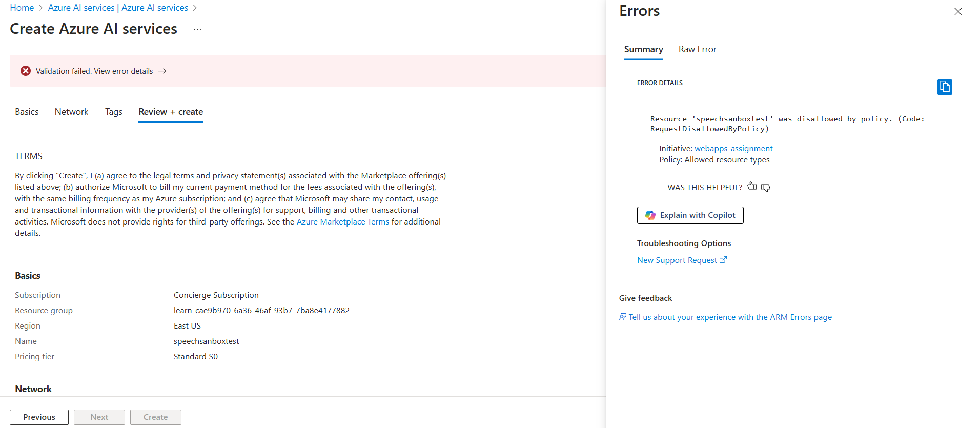Image resolution: width=980 pixels, height=428 pixels.
Task: Click the 'Standard S0' pricing tier value
Action: (x=196, y=357)
